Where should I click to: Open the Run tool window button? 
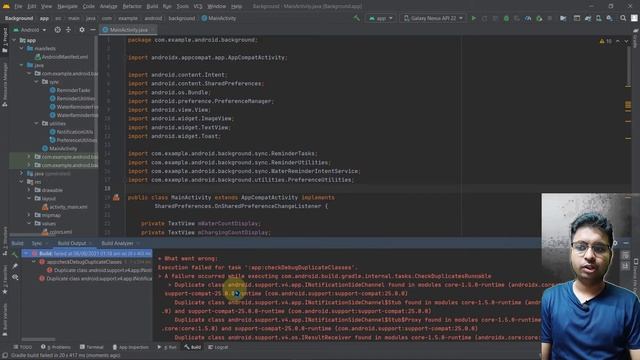[x=167, y=347]
